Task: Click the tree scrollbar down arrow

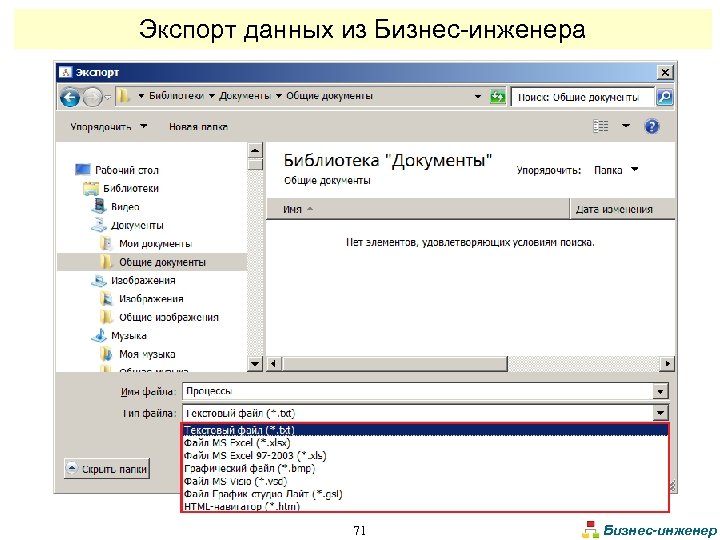Action: tap(255, 364)
